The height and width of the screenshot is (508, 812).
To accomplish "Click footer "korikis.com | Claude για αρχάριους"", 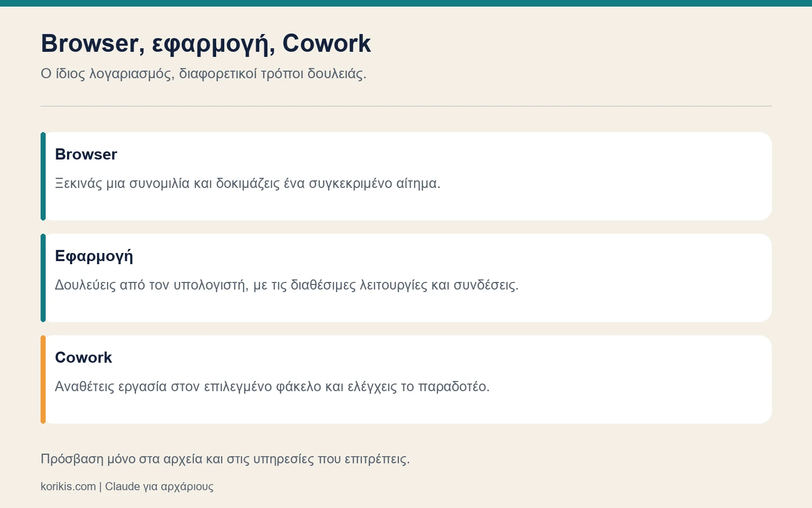I will 127,487.
